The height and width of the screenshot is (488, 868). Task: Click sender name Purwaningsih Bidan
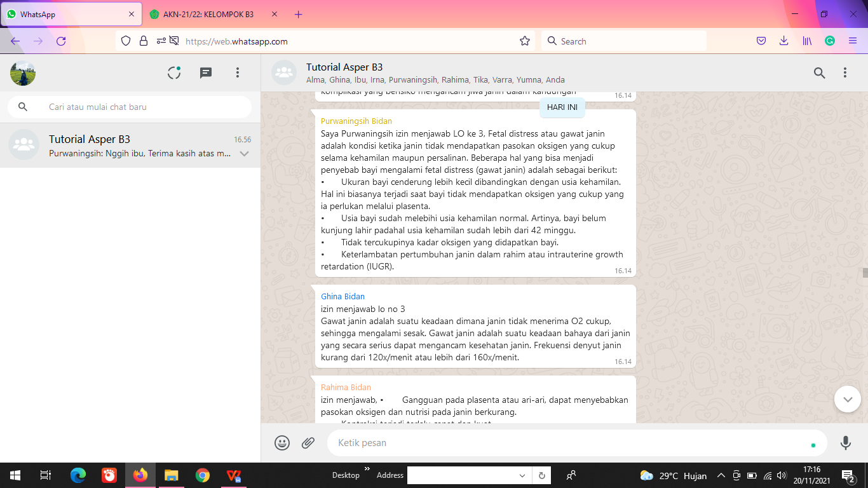(x=356, y=121)
